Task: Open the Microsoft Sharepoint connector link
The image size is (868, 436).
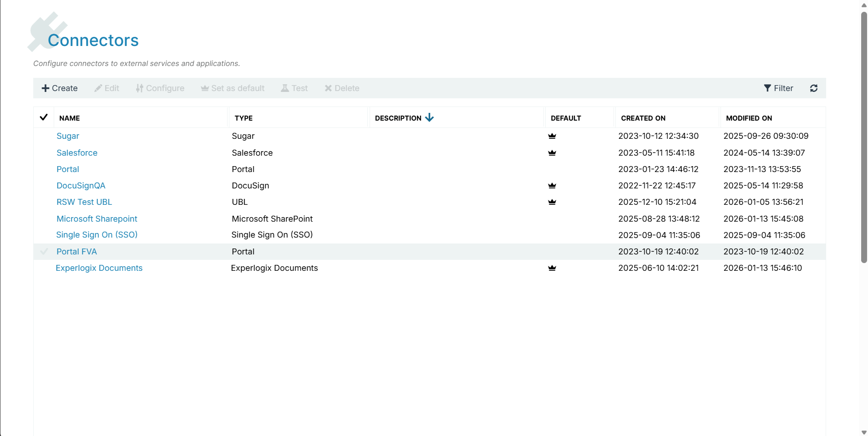Action: [x=97, y=219]
